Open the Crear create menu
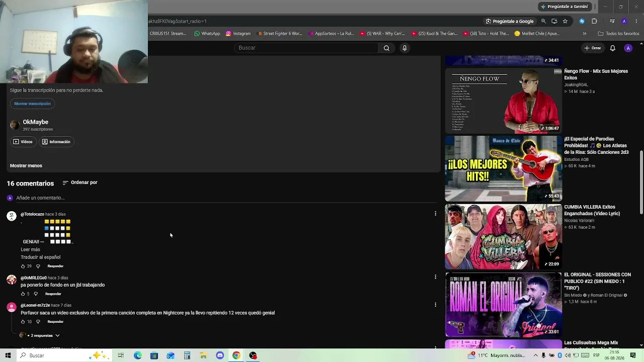 click(593, 48)
